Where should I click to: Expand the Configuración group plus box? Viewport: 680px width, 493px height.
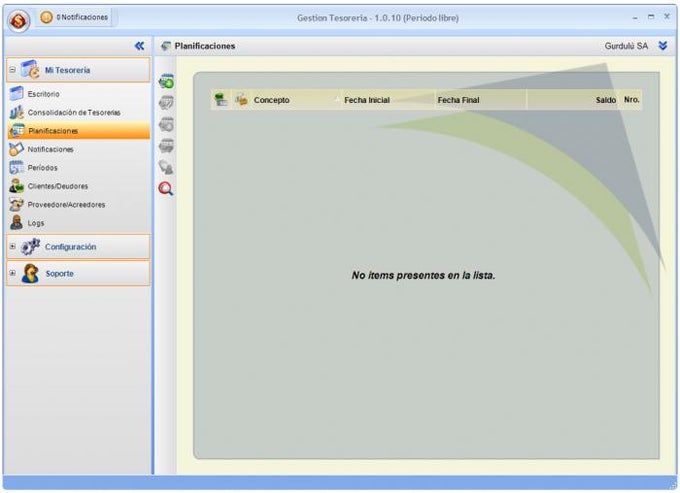point(13,246)
